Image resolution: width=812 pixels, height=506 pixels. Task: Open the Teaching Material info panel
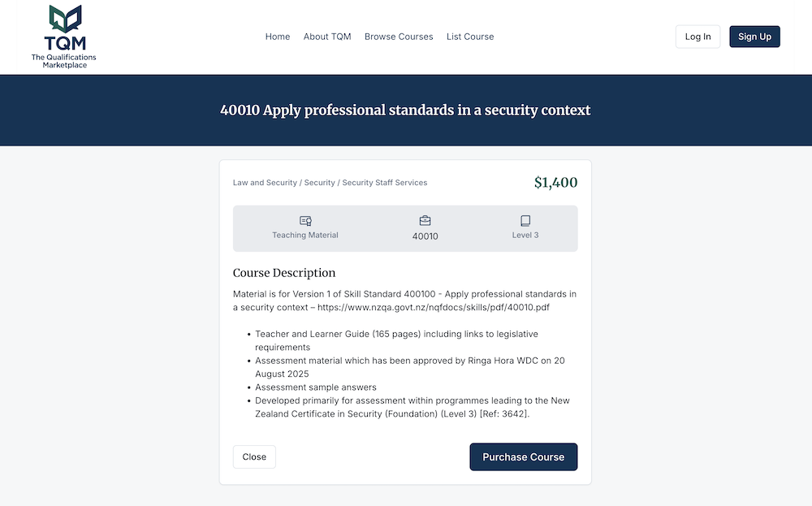305,227
